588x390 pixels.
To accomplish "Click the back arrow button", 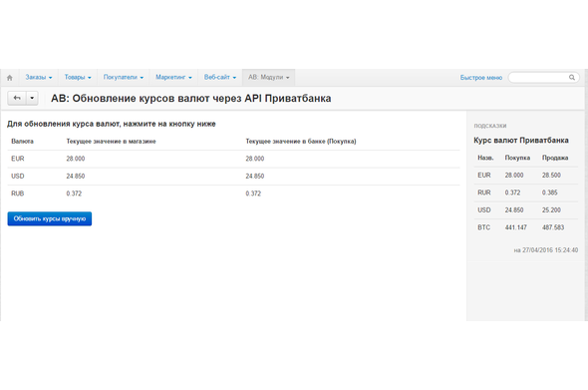I will pos(17,98).
